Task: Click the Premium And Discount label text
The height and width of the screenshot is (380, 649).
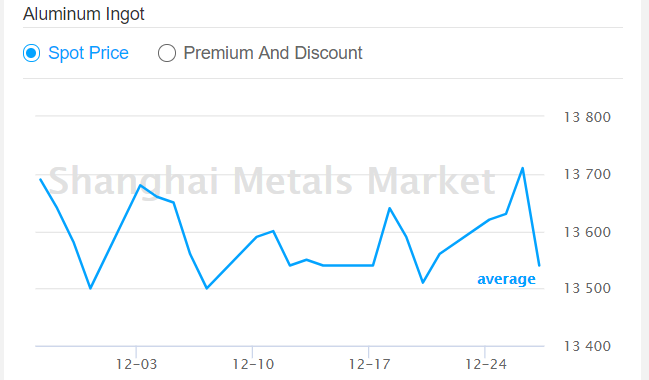Action: pyautogui.click(x=273, y=53)
